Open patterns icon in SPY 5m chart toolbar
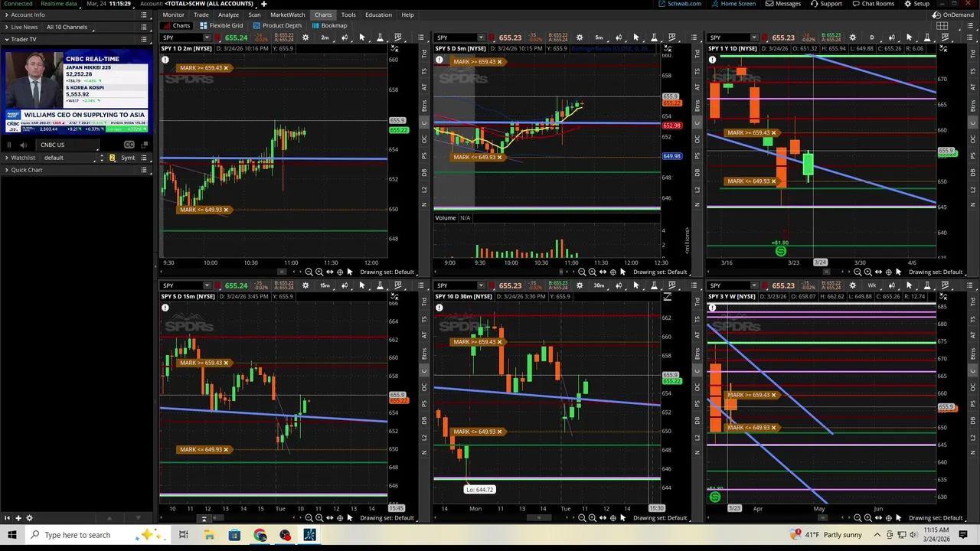The width and height of the screenshot is (980, 551). pos(672,37)
